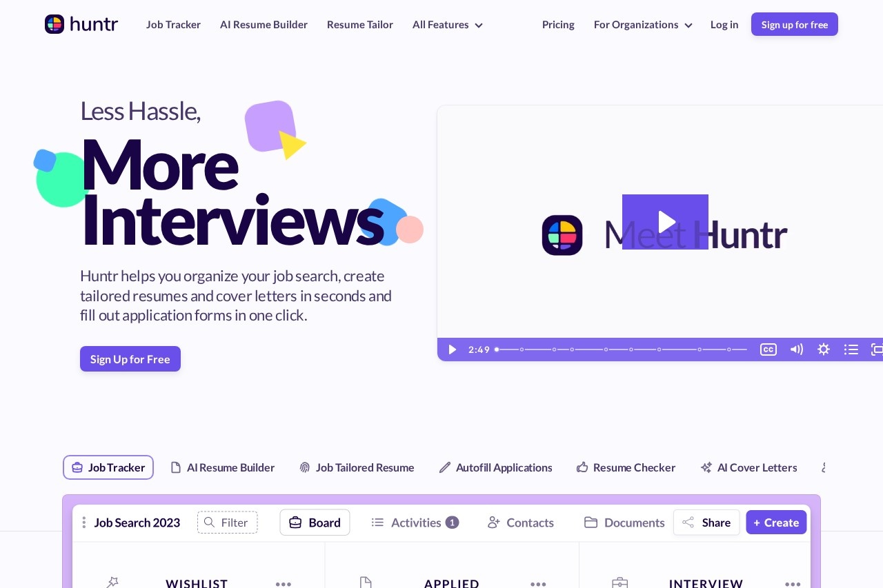This screenshot has width=883, height=588.
Task: Click the vertical dots next to Job Search 2023
Action: 84,523
